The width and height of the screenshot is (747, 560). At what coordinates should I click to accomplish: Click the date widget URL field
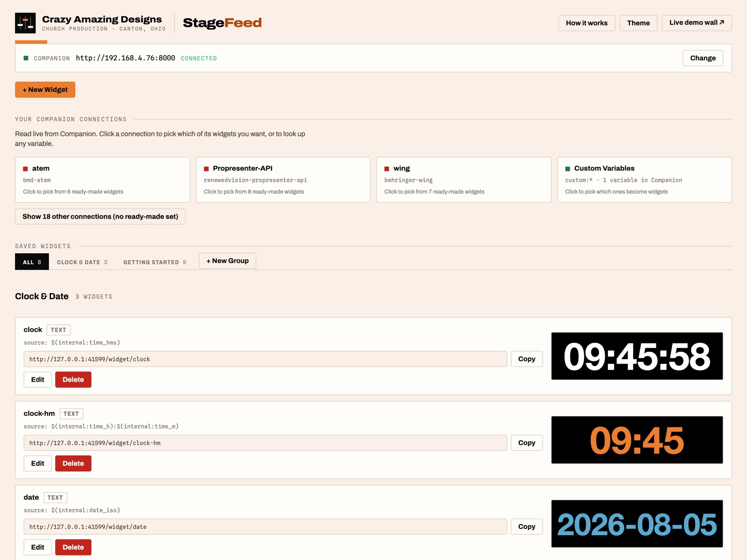click(265, 526)
